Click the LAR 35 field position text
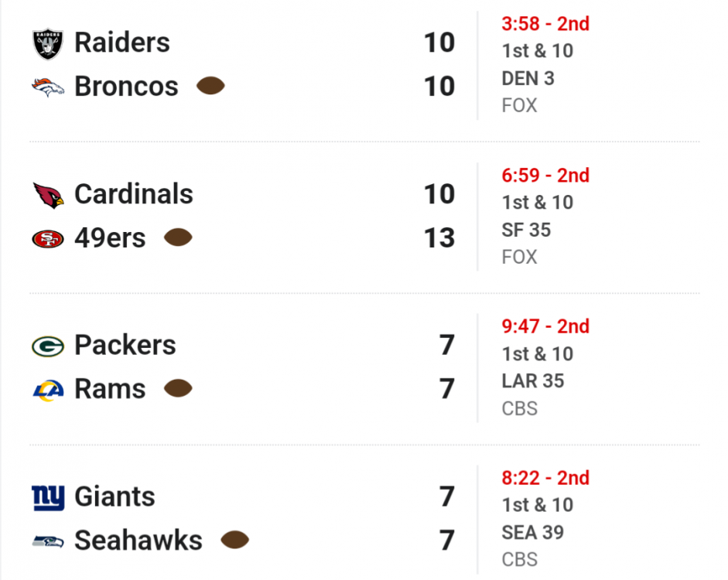The image size is (728, 580). coord(533,381)
